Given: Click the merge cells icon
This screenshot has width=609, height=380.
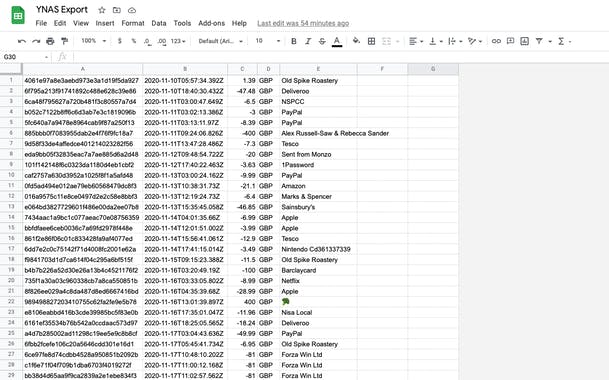Looking at the screenshot, I should (386, 41).
